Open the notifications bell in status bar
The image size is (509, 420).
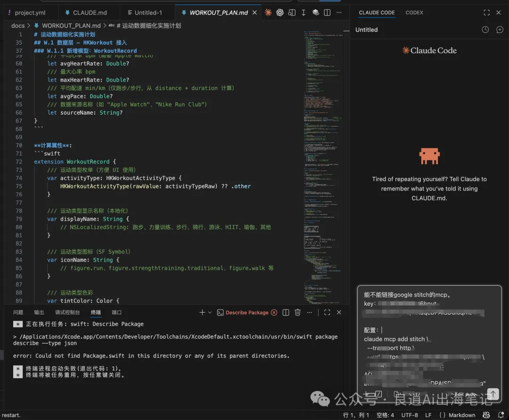501,415
